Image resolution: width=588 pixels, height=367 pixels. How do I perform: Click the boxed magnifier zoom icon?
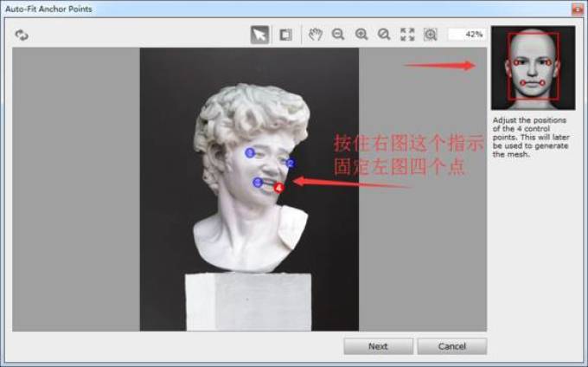coord(430,35)
